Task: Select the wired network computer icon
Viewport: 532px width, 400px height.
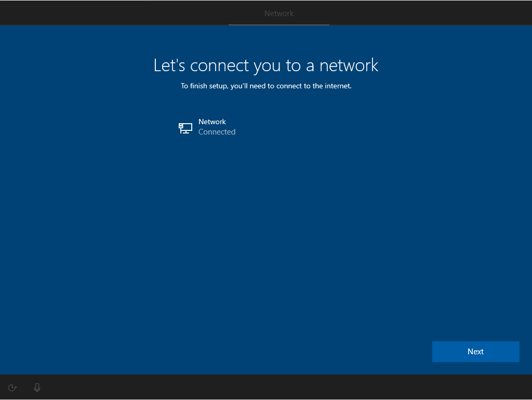Action: [185, 128]
